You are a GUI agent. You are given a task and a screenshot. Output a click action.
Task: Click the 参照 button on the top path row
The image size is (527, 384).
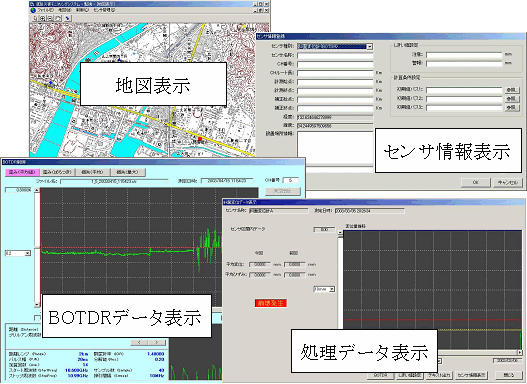(511, 90)
